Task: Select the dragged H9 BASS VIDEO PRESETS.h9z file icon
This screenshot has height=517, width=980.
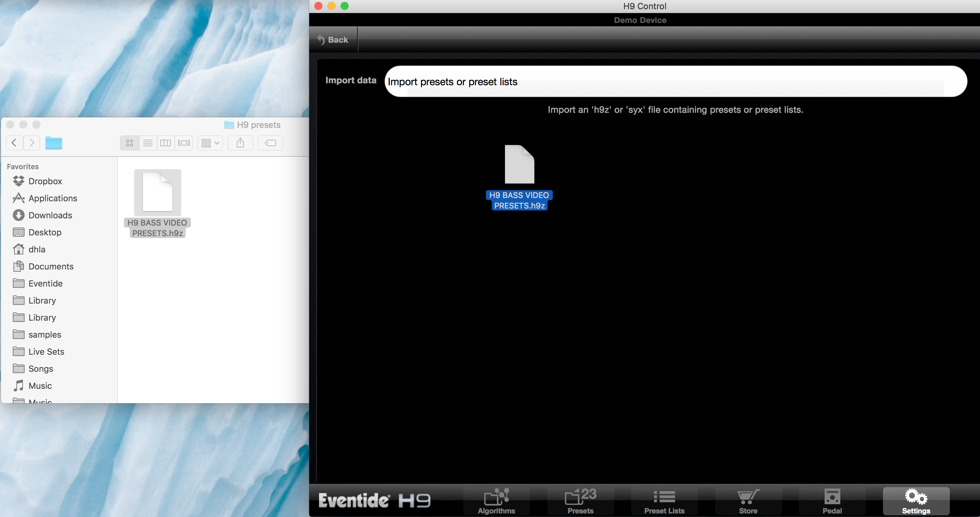Action: coord(519,164)
